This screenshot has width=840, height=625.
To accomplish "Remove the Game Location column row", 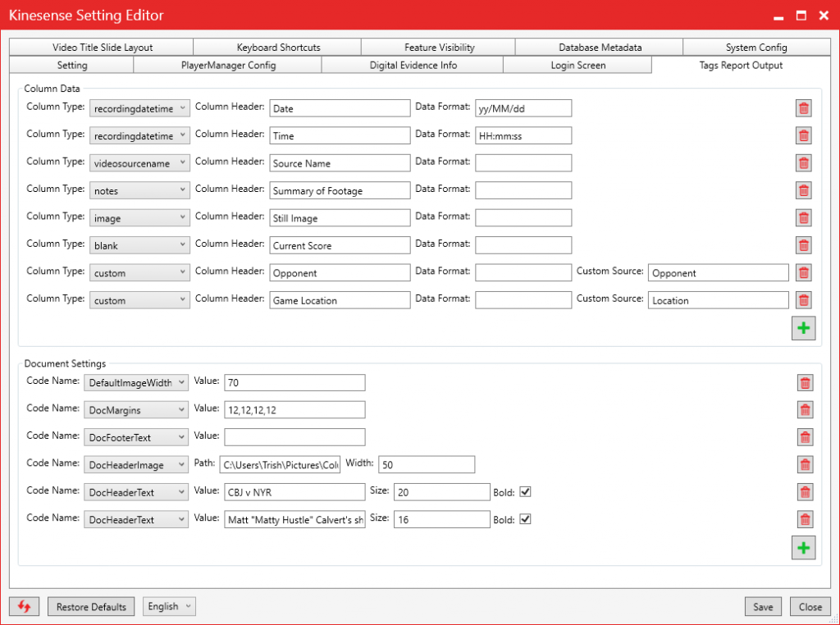I will coord(804,300).
